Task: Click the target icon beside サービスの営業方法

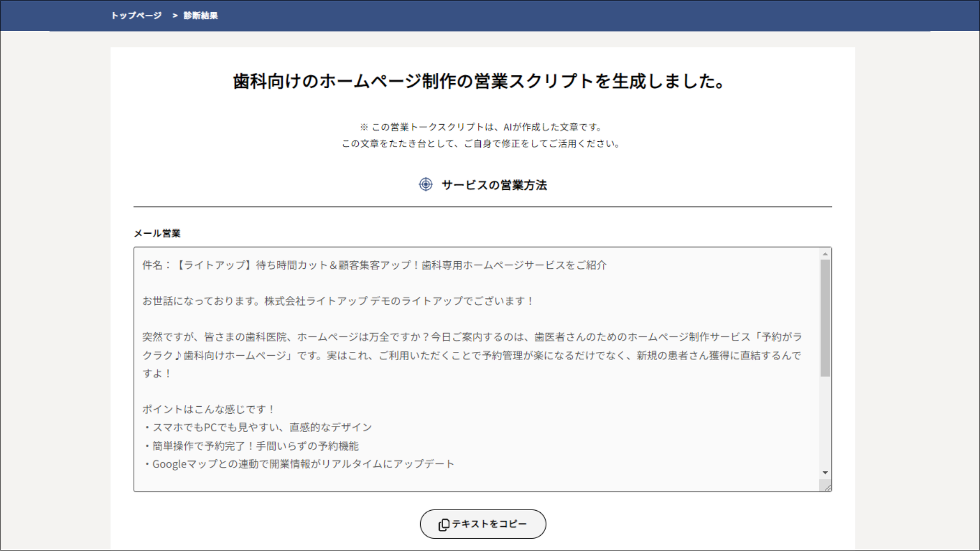Action: tap(425, 184)
